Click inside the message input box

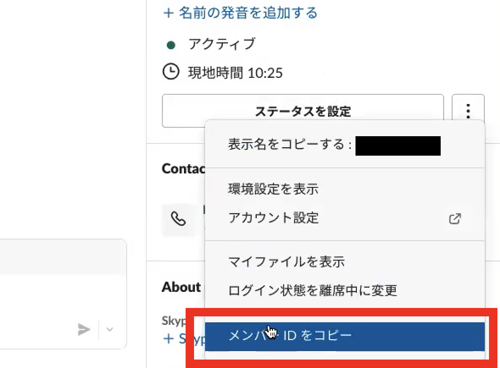(x=62, y=295)
